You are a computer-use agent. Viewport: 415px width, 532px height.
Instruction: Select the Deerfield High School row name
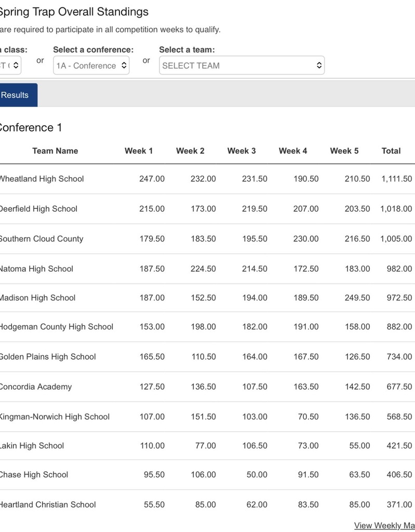click(38, 209)
